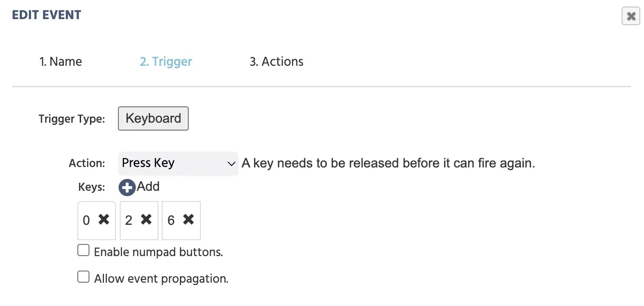Switch to the 1. Name step

61,62
